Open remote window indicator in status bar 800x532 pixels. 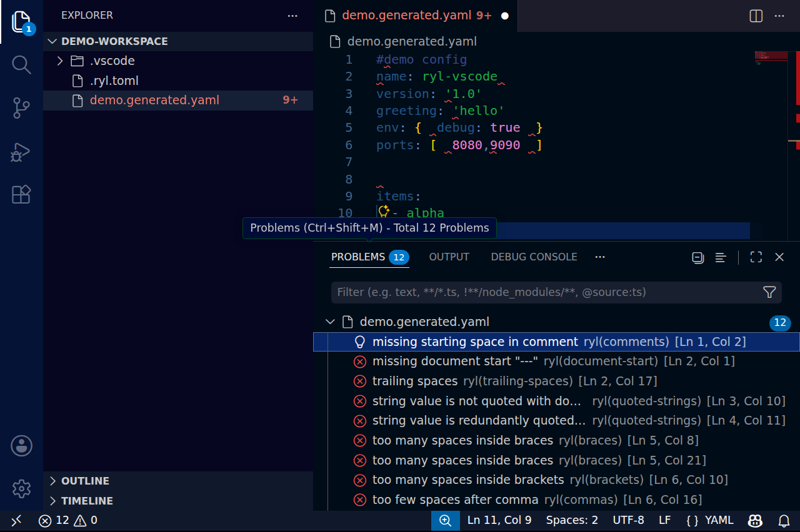pyautogui.click(x=16, y=520)
